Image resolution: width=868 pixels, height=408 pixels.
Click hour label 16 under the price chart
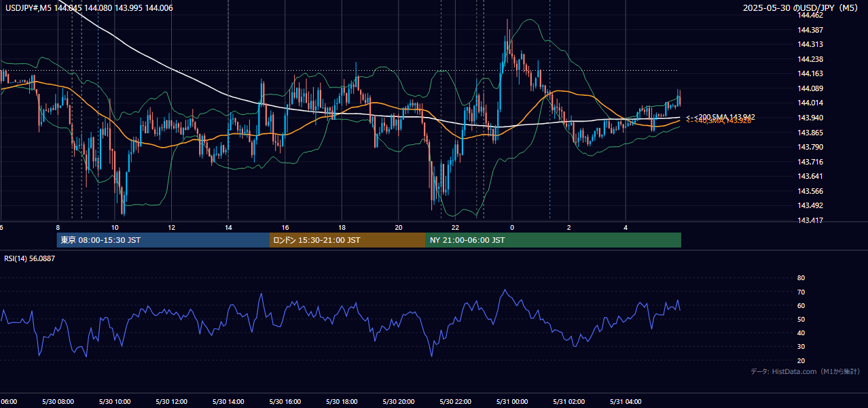(x=285, y=227)
